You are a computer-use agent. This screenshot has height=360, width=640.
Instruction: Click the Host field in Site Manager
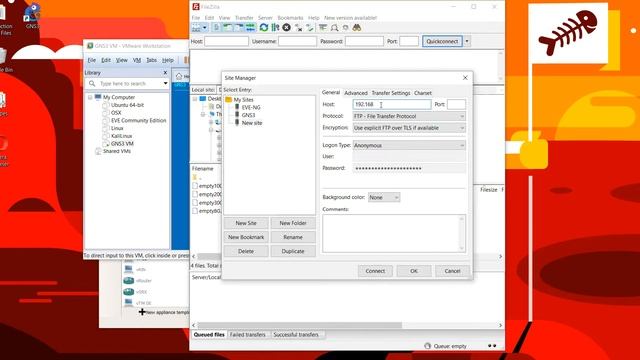(392, 104)
